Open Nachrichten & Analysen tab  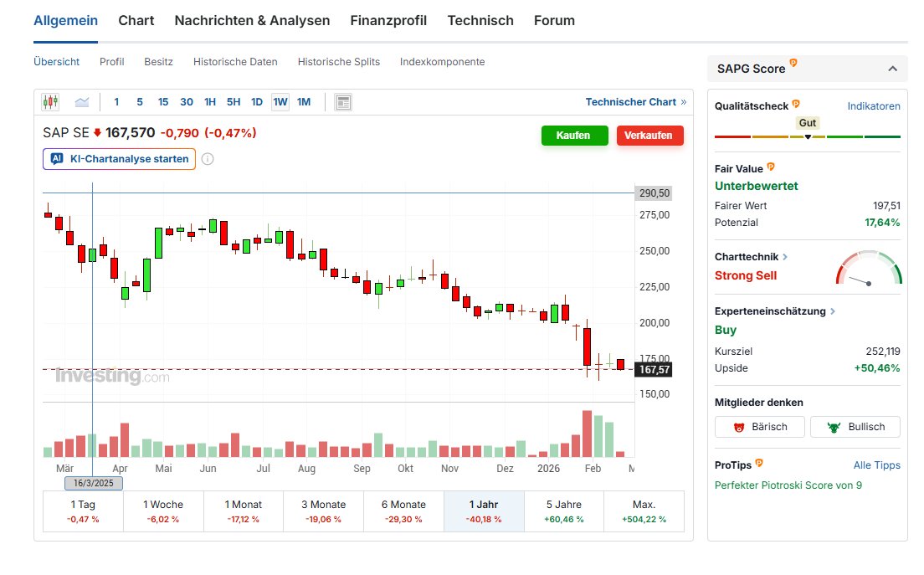pyautogui.click(x=252, y=21)
